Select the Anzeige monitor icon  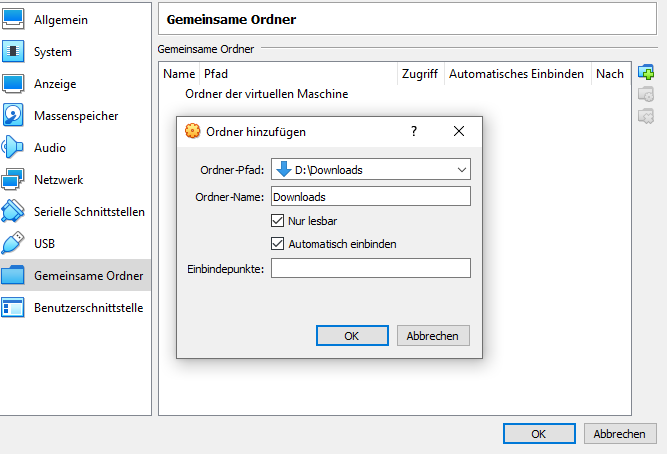(x=14, y=83)
